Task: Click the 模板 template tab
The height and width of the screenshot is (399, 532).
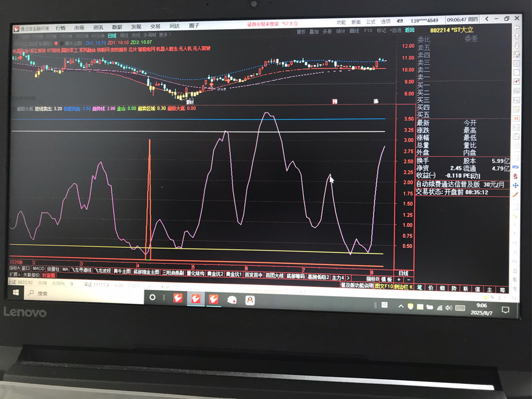Action: (387, 279)
